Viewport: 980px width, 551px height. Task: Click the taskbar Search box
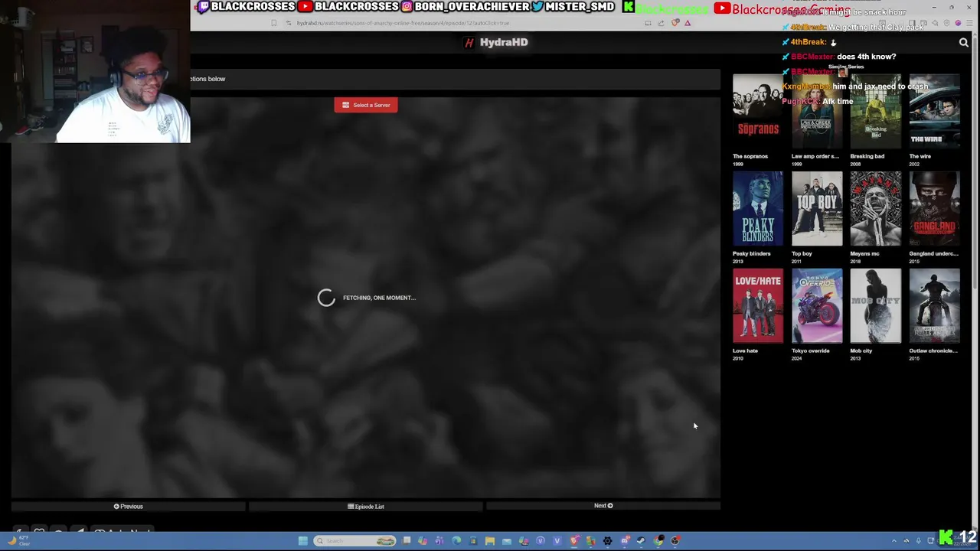tap(354, 541)
